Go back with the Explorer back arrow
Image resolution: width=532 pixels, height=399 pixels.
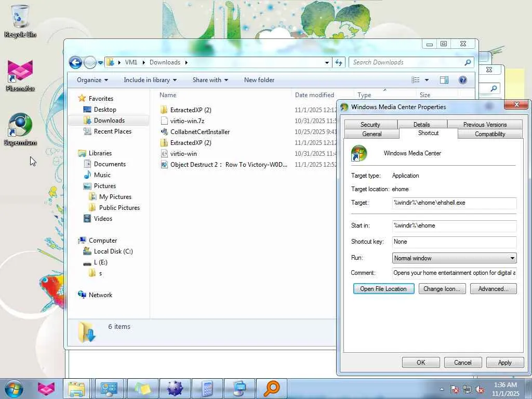pyautogui.click(x=75, y=62)
